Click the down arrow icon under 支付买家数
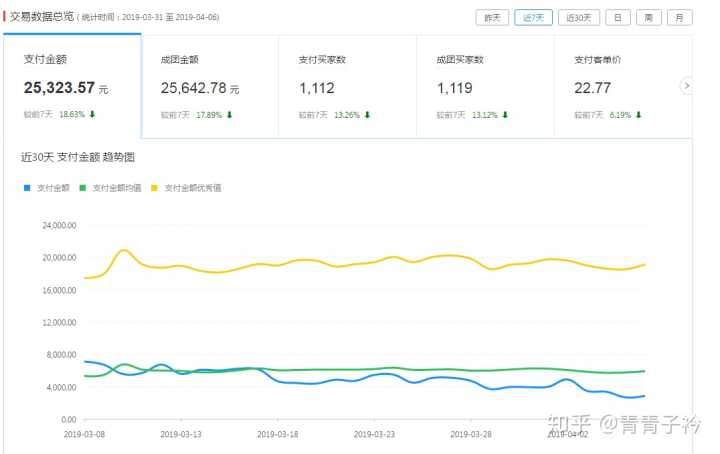Viewport: 720px width, 454px height. (x=367, y=115)
